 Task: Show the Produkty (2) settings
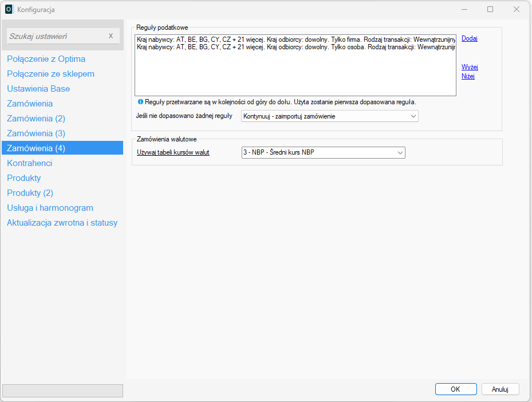(x=30, y=193)
